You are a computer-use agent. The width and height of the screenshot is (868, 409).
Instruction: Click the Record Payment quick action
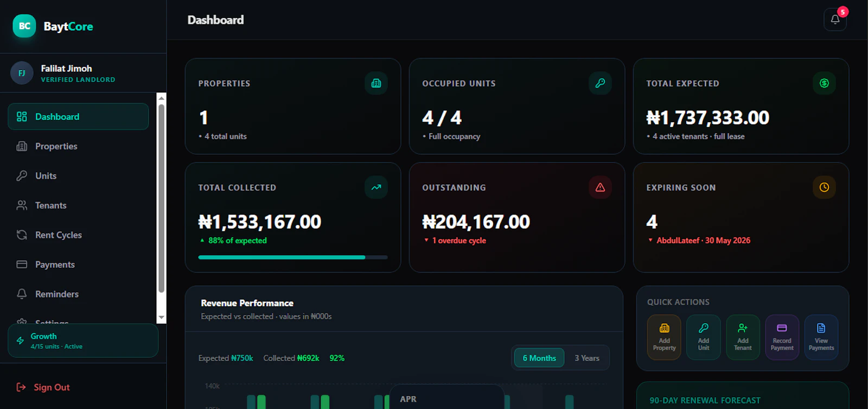[782, 337]
